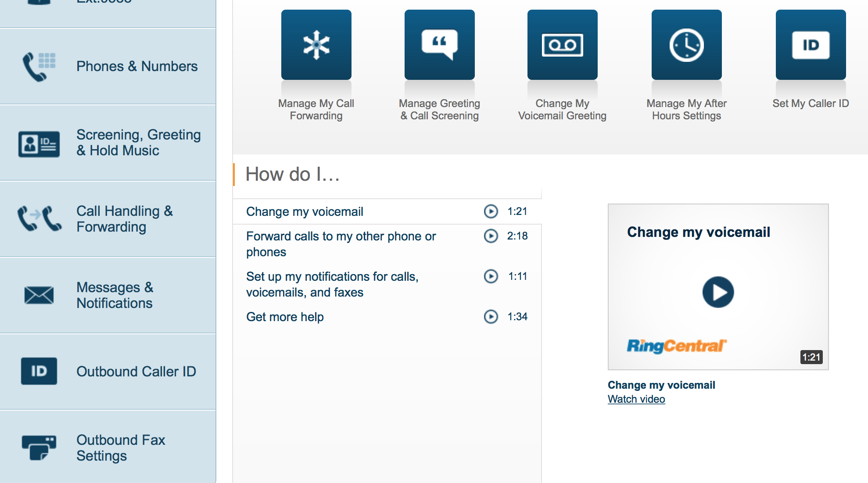This screenshot has width=868, height=483.
Task: Click the Set My Caller ID tile icon
Action: (811, 45)
